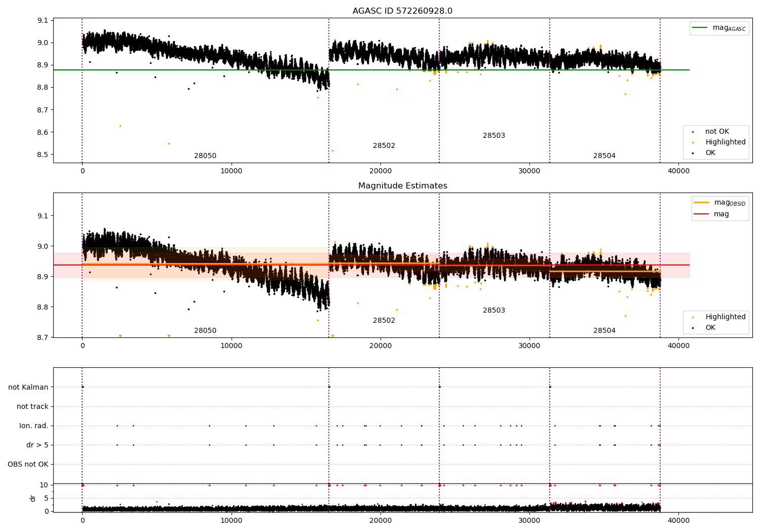Click y-axis tick 8.6 in top panel
Image resolution: width=760 pixels, height=532 pixels.
(x=43, y=132)
